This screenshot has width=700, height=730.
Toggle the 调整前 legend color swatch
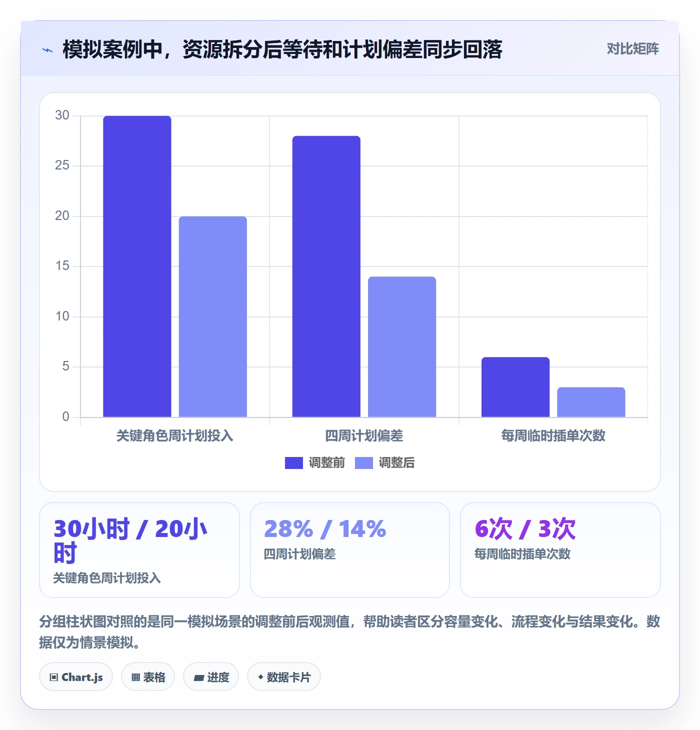[x=294, y=463]
